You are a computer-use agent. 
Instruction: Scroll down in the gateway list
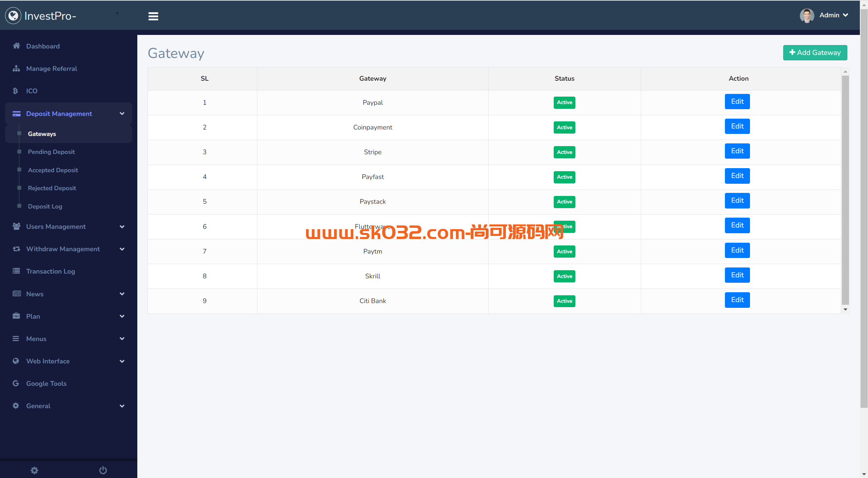pyautogui.click(x=845, y=308)
